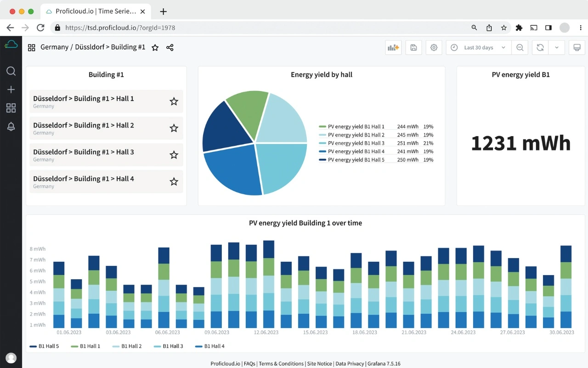The width and height of the screenshot is (588, 368).
Task: Click the Terms & Conditions footer link
Action: [281, 363]
